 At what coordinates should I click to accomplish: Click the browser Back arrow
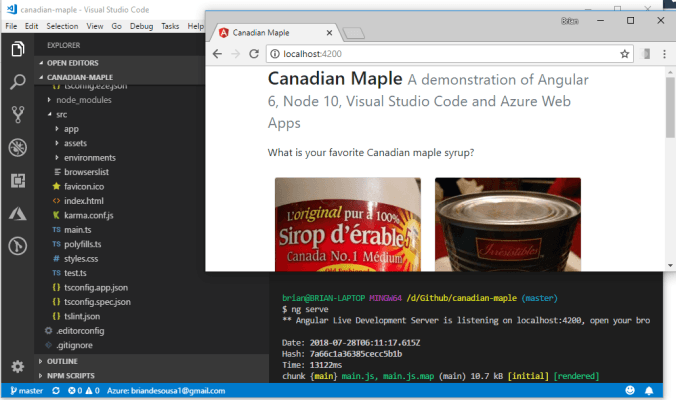tap(217, 54)
